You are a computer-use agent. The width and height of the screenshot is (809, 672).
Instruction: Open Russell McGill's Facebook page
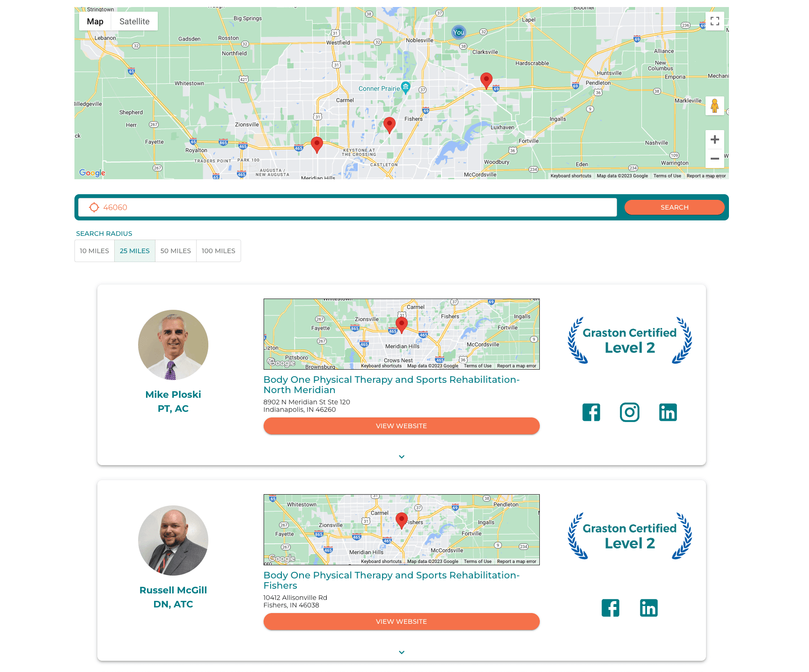click(610, 608)
